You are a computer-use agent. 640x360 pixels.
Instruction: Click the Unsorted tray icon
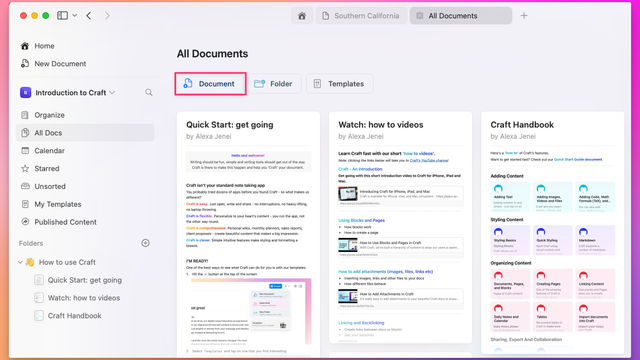(25, 186)
